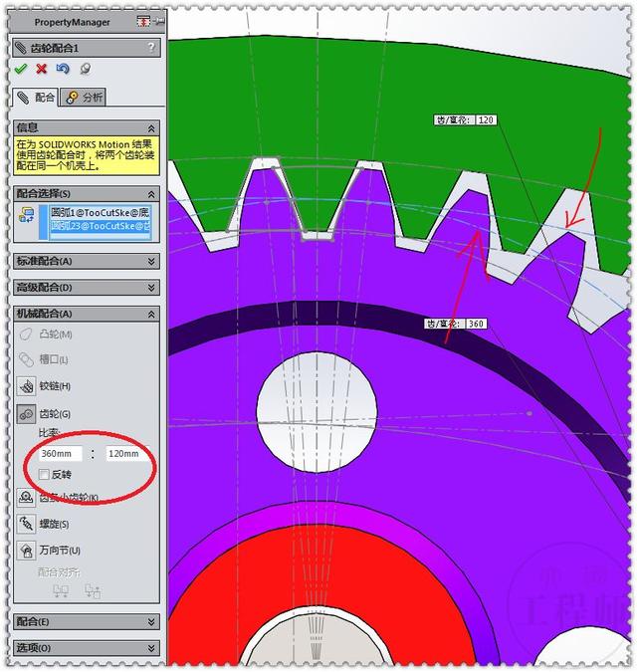Click the 360mm ratio input field
The height and width of the screenshot is (672, 637).
(x=61, y=453)
